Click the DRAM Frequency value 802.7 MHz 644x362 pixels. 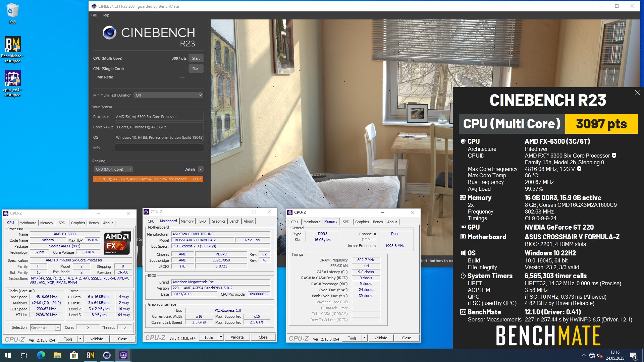(x=366, y=260)
